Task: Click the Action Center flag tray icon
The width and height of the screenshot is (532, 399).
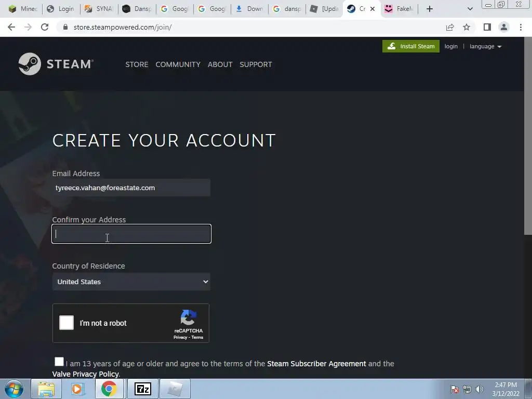Action: (x=455, y=389)
